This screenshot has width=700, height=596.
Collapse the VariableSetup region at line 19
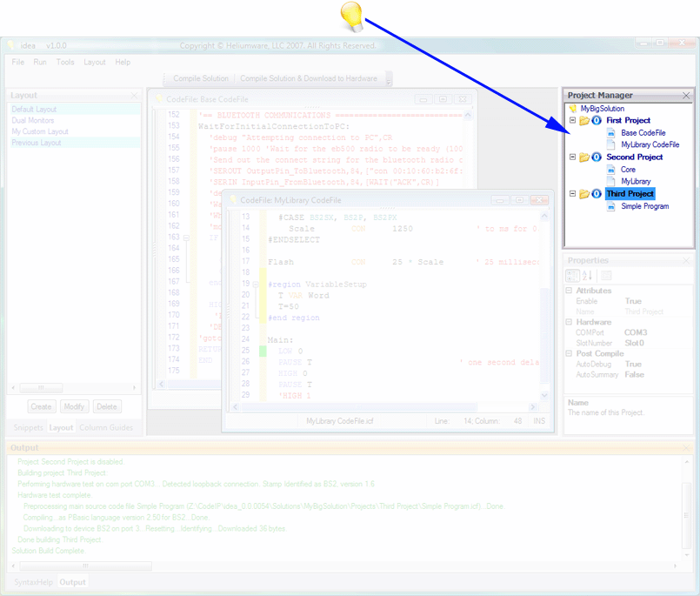[255, 284]
